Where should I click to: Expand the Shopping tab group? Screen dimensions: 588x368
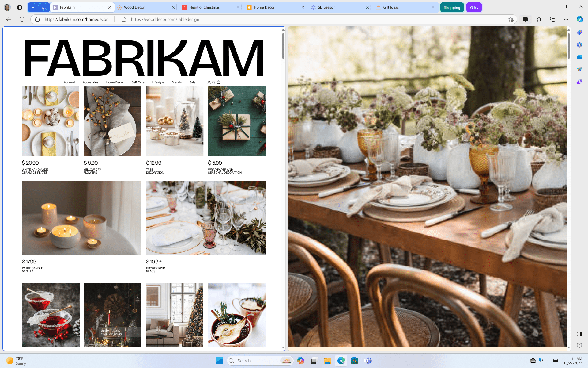pos(452,7)
